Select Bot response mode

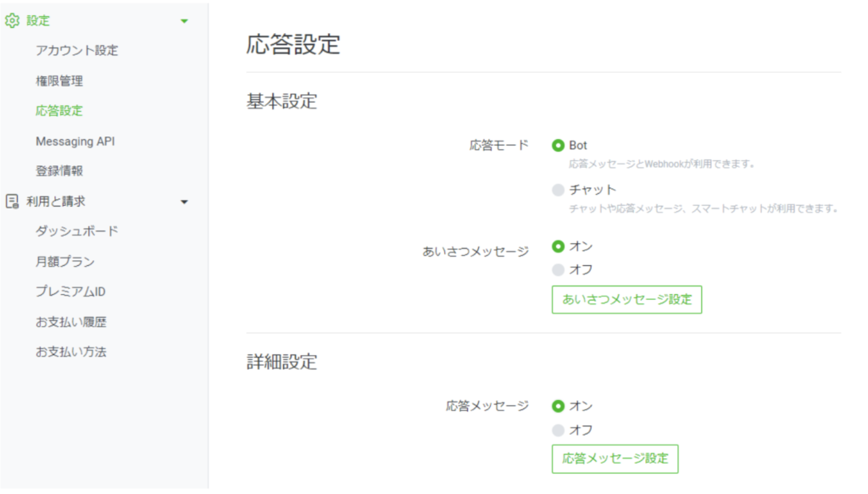click(558, 146)
